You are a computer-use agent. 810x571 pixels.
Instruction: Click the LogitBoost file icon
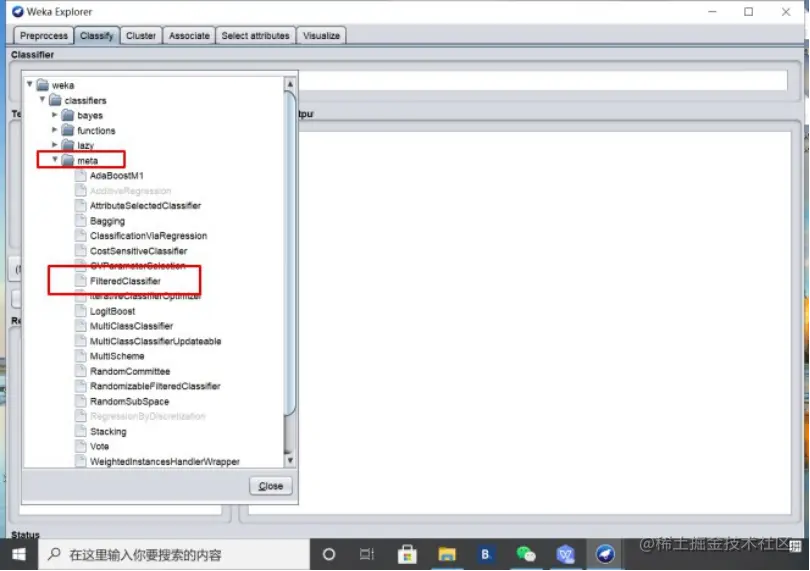click(x=80, y=311)
